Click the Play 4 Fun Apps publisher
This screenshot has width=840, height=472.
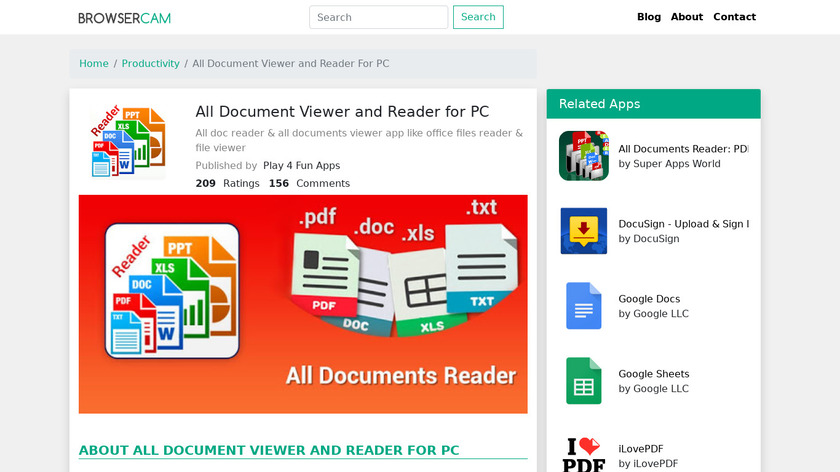tap(302, 166)
